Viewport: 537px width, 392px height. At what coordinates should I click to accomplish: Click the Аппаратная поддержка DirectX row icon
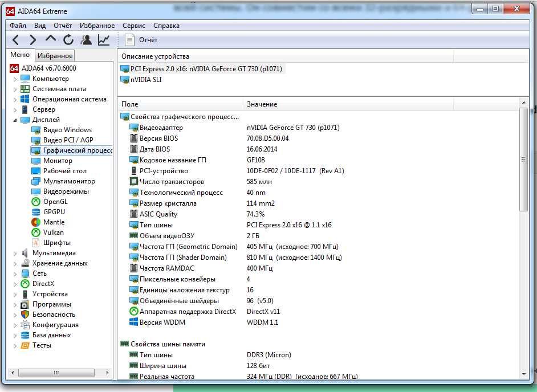pos(134,312)
